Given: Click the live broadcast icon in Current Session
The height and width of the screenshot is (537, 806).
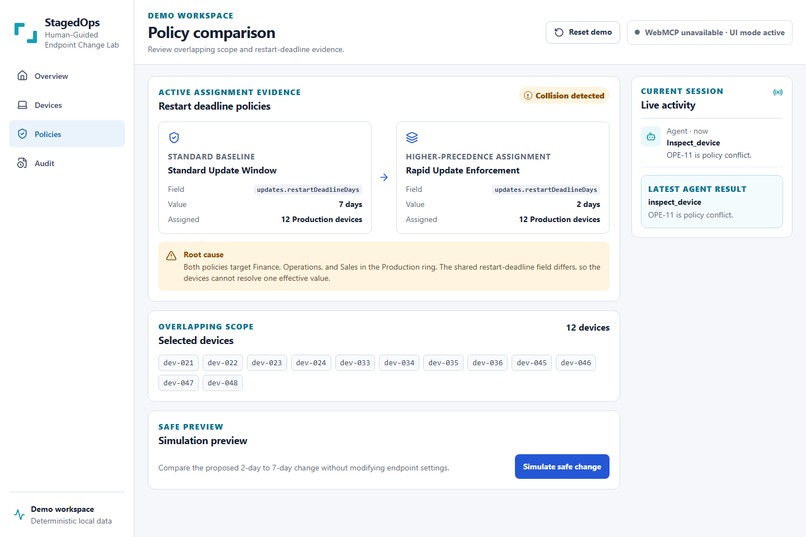Looking at the screenshot, I should (778, 92).
